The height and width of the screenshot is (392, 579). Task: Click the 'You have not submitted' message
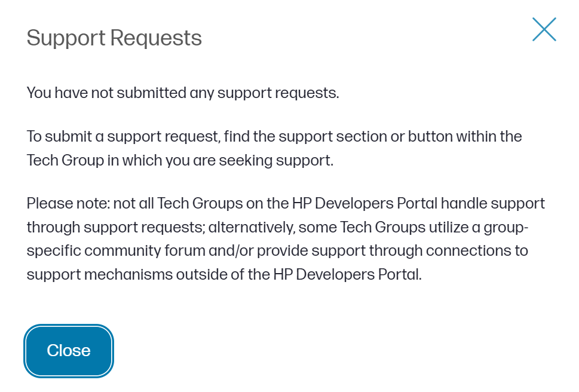[183, 93]
